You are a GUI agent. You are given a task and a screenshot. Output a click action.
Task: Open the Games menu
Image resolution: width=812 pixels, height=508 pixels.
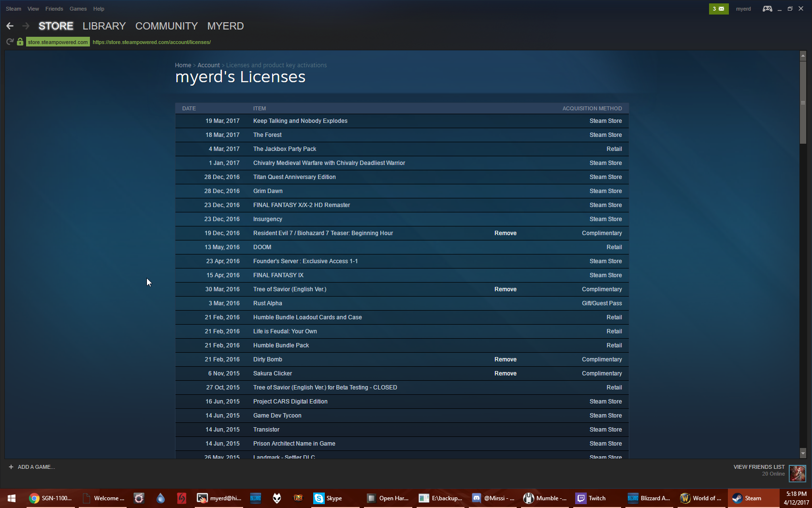(78, 9)
